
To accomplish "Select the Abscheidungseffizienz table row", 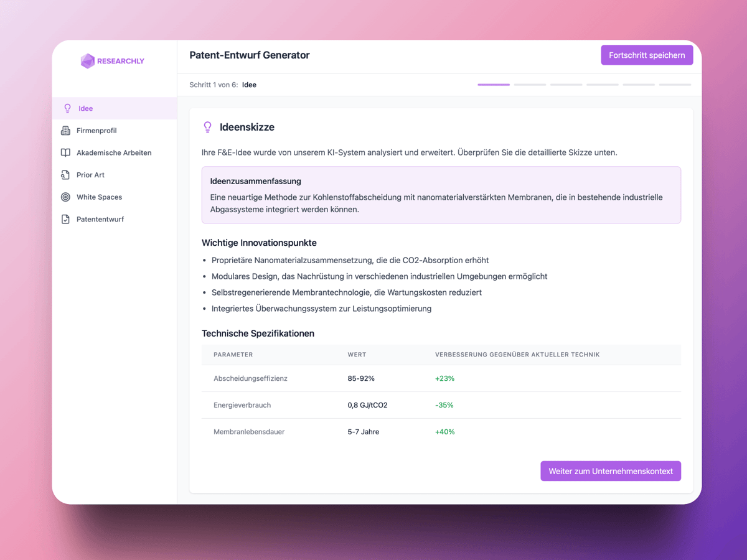I will coord(441,378).
